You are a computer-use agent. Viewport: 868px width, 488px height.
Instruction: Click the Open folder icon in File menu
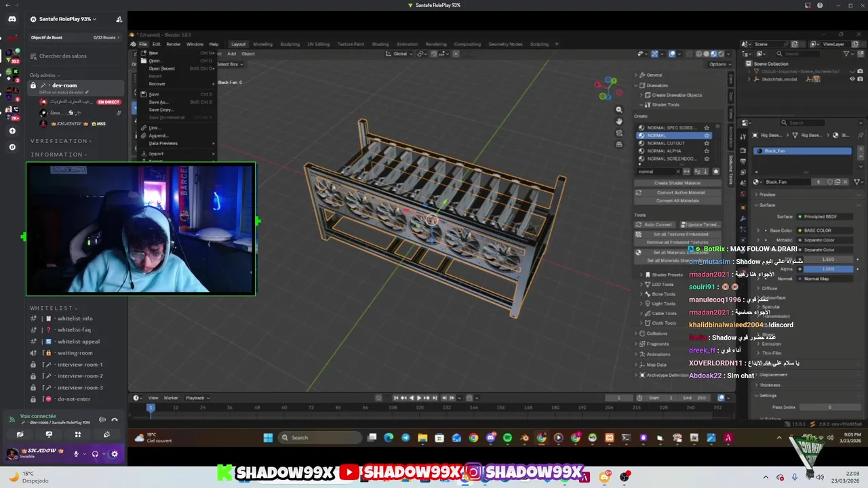(144, 60)
